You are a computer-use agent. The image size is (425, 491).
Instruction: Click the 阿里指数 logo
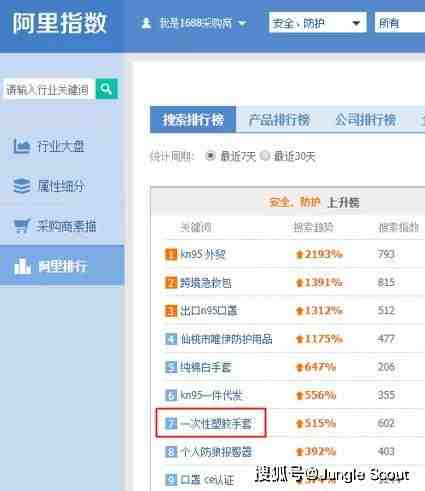tap(59, 23)
